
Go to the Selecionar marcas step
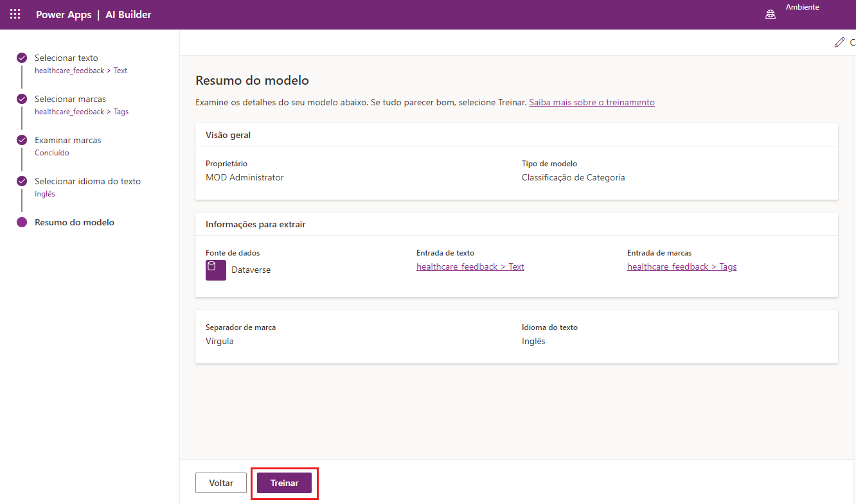(70, 99)
